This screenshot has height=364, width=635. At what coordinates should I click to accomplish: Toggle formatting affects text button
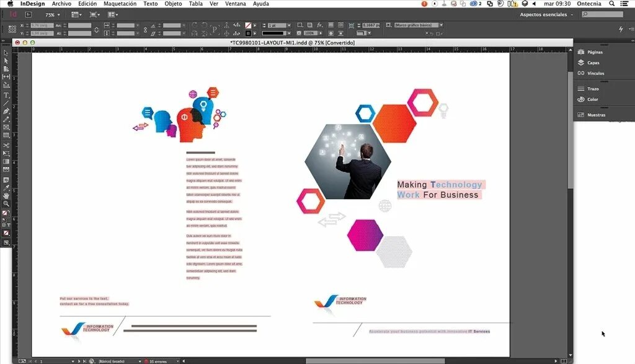(x=9, y=224)
